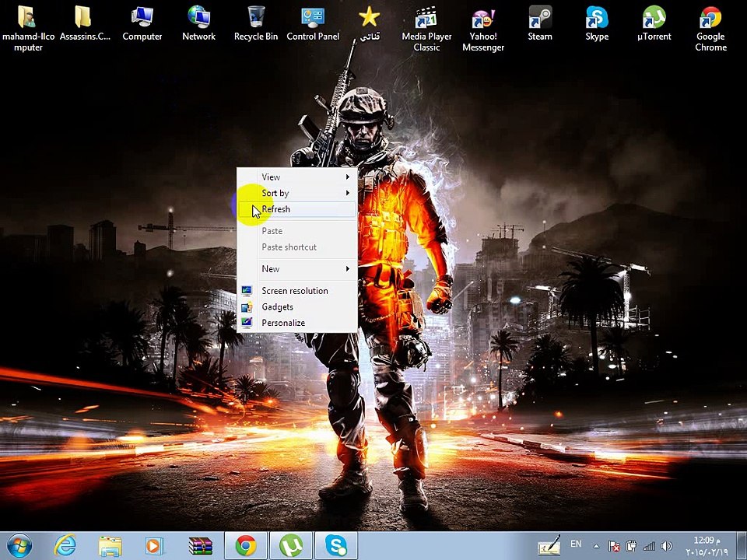Open the taskbar clock and date

(x=707, y=546)
